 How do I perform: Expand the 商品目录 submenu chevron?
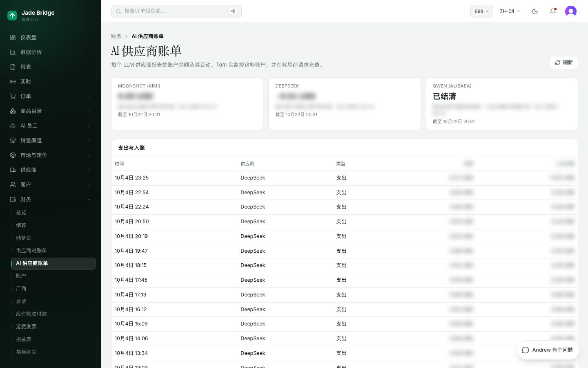tap(89, 111)
